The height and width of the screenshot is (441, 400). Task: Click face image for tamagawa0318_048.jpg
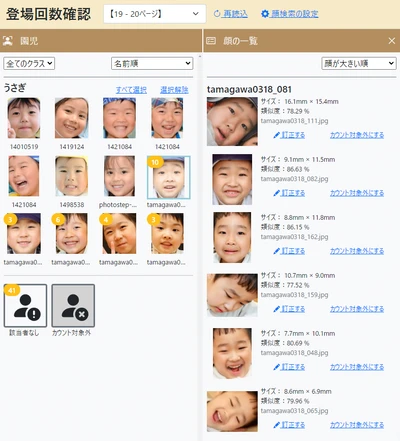(x=232, y=353)
